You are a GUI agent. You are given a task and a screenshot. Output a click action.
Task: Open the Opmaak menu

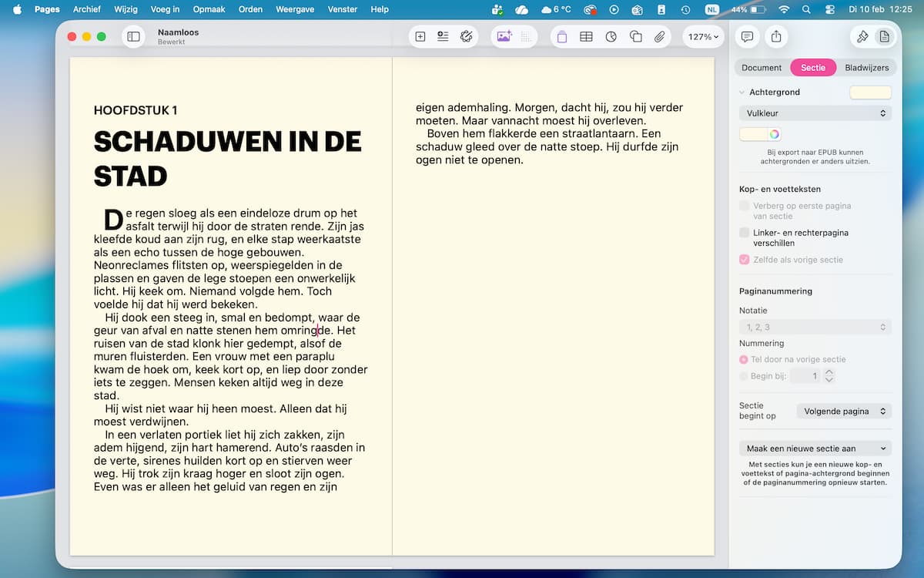point(208,9)
